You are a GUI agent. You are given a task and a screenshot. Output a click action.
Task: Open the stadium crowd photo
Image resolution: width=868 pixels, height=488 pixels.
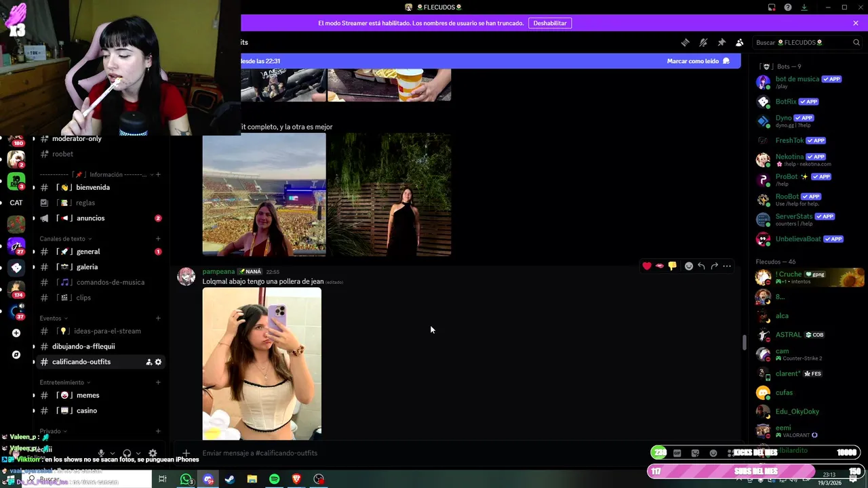[x=264, y=195]
